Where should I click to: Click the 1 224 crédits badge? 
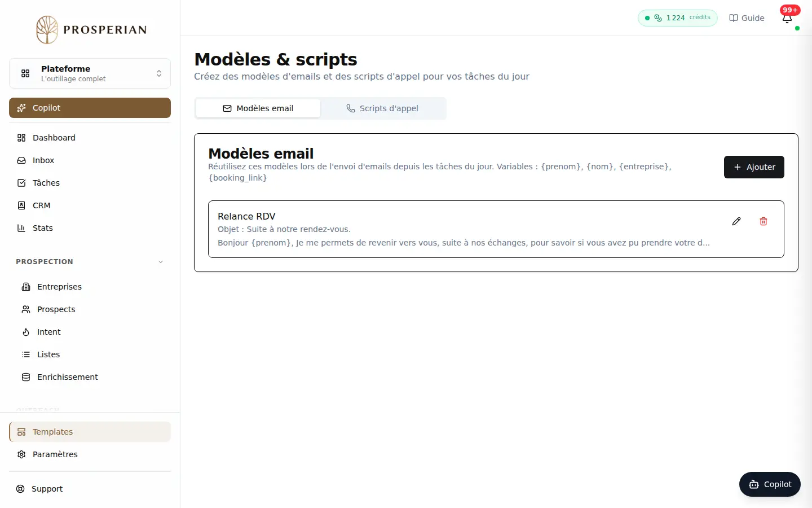(678, 18)
